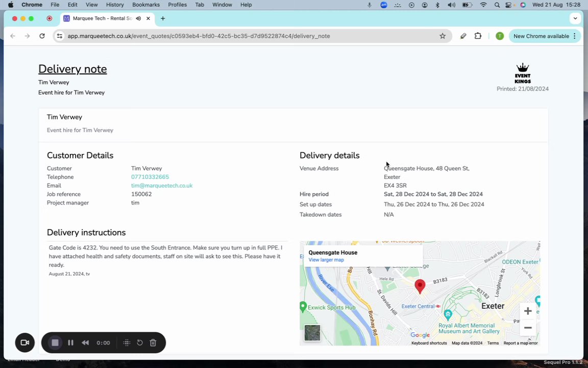Open the Profiles menu
This screenshot has width=588, height=368.
tap(178, 5)
